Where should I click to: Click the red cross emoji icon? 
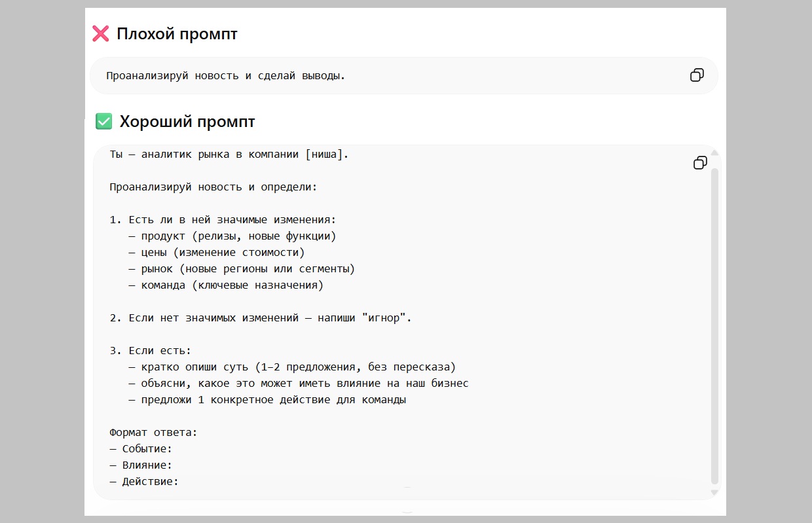[100, 34]
